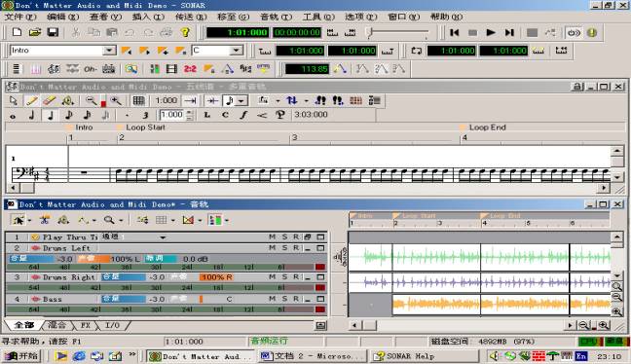631x364 pixels.
Task: Switch to the I/O tab
Action: 113,325
